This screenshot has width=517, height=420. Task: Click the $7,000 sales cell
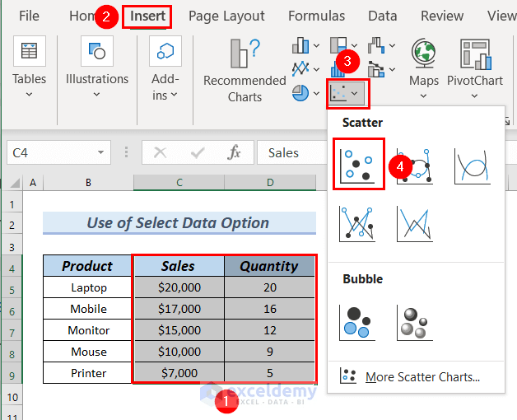(x=179, y=373)
